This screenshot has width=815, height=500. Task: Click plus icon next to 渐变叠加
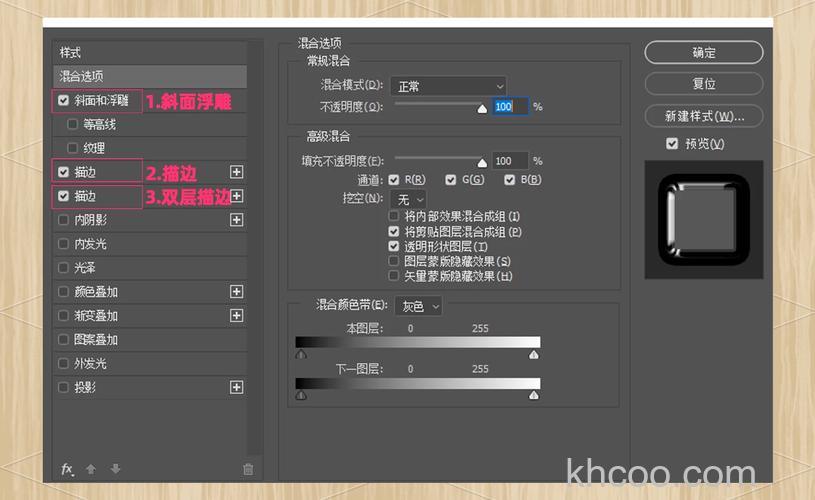[236, 315]
